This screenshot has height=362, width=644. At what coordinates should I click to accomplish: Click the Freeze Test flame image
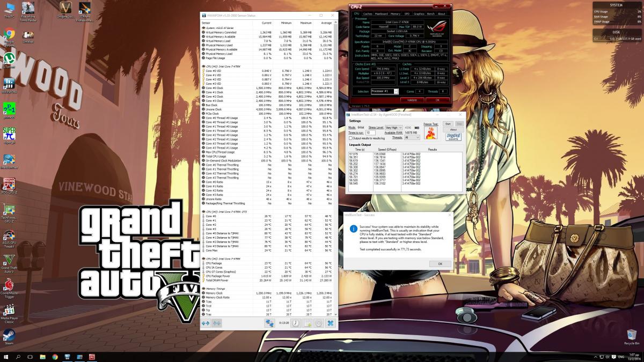point(431,133)
